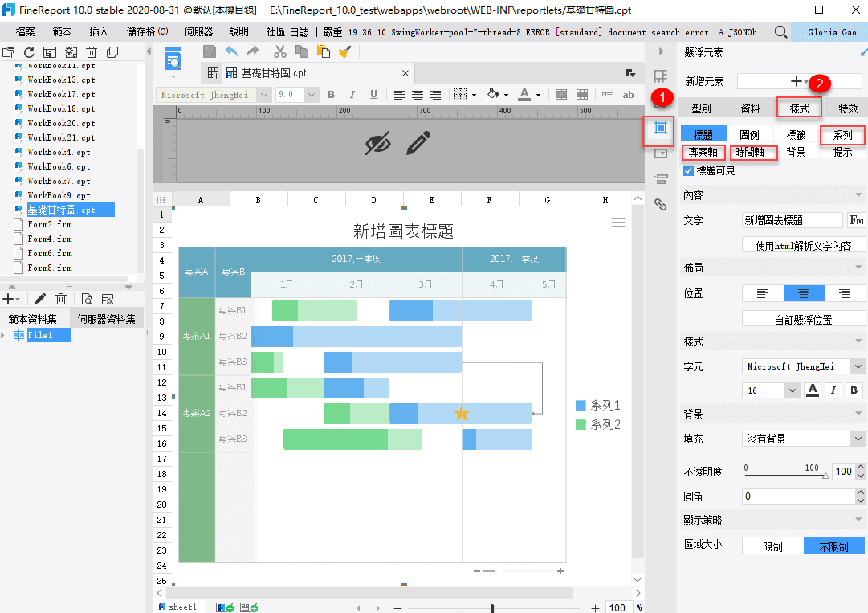Click the hidden-eye icon above the sheet
868x613 pixels.
click(378, 143)
